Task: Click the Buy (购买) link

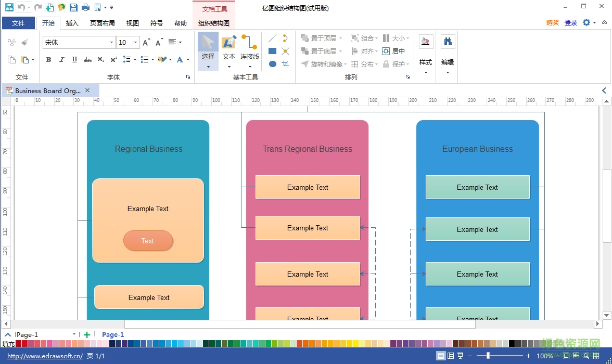Action: tap(552, 23)
